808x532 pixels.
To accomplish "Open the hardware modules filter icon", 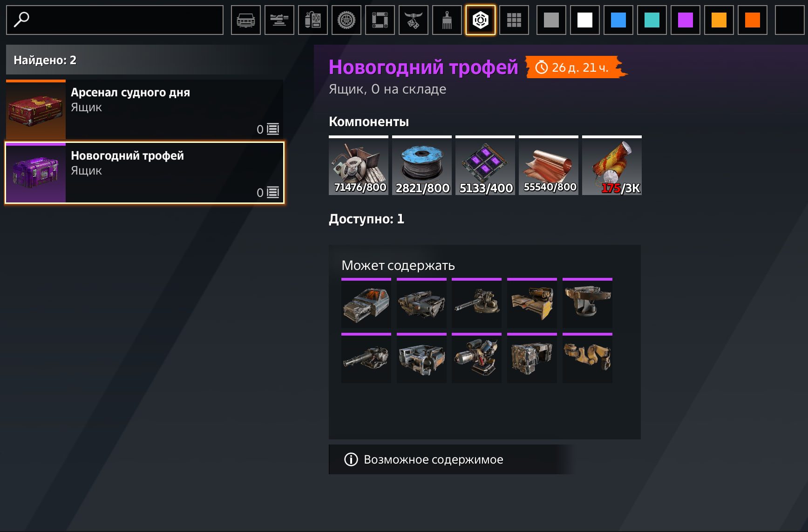I will pos(313,20).
